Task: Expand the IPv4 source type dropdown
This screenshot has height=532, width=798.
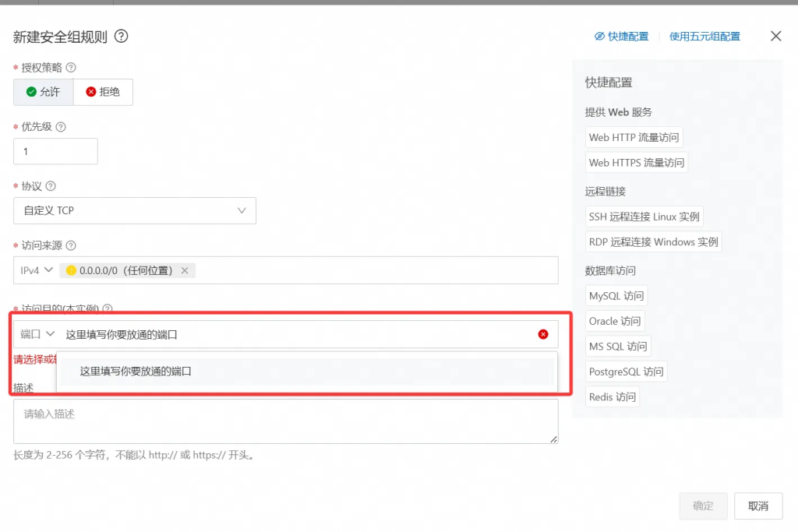Action: [37, 270]
